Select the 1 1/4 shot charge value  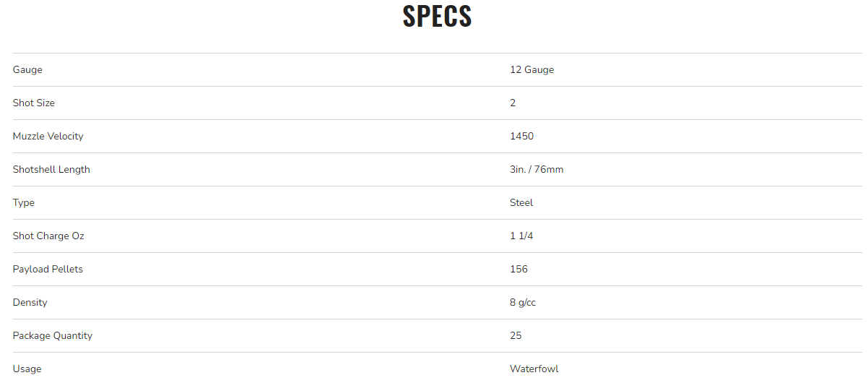tap(521, 236)
